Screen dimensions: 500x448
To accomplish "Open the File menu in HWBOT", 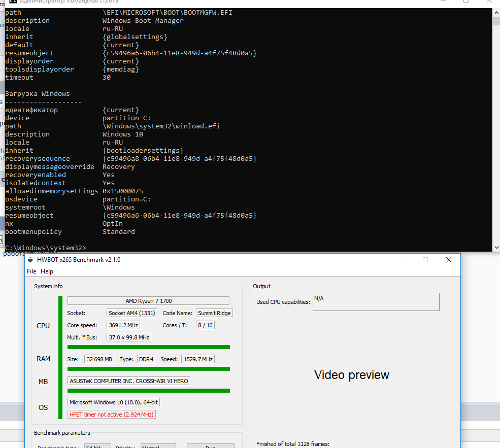I will pyautogui.click(x=31, y=271).
